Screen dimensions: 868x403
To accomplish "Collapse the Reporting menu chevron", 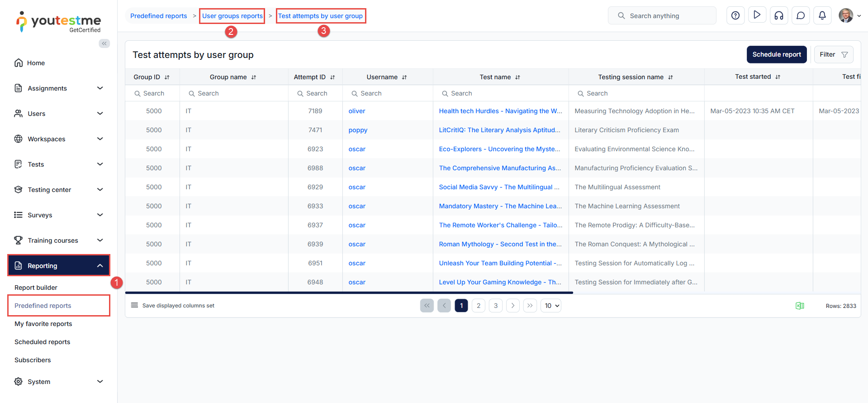I will click(100, 265).
